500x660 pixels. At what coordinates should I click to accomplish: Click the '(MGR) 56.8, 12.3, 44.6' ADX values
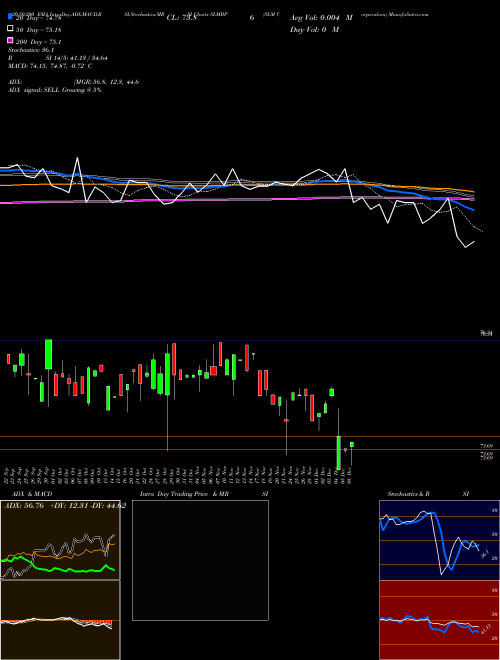tap(106, 82)
